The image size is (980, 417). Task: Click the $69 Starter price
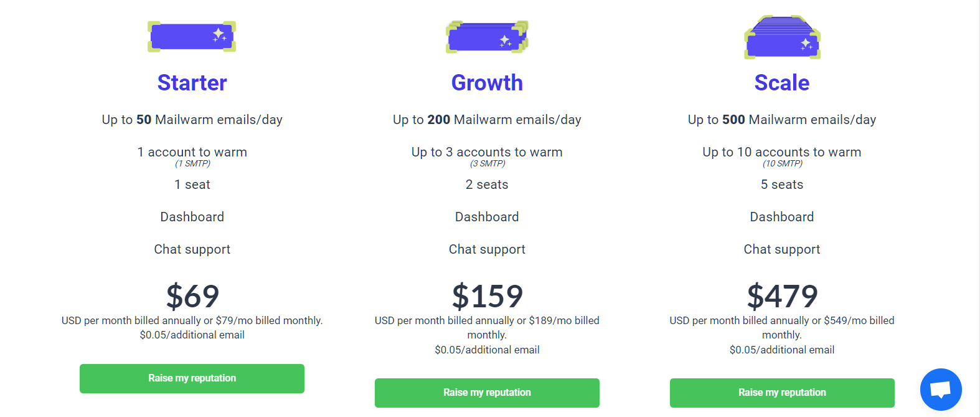click(x=192, y=296)
